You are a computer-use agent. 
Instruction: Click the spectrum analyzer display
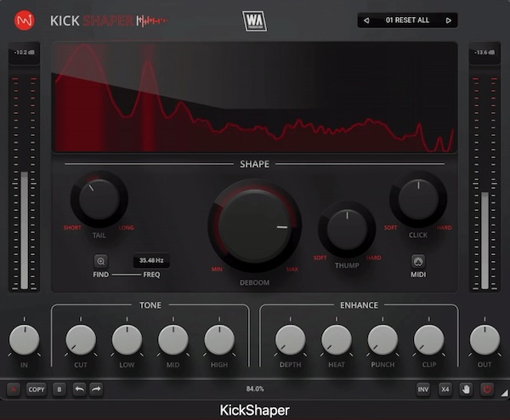tap(255, 97)
